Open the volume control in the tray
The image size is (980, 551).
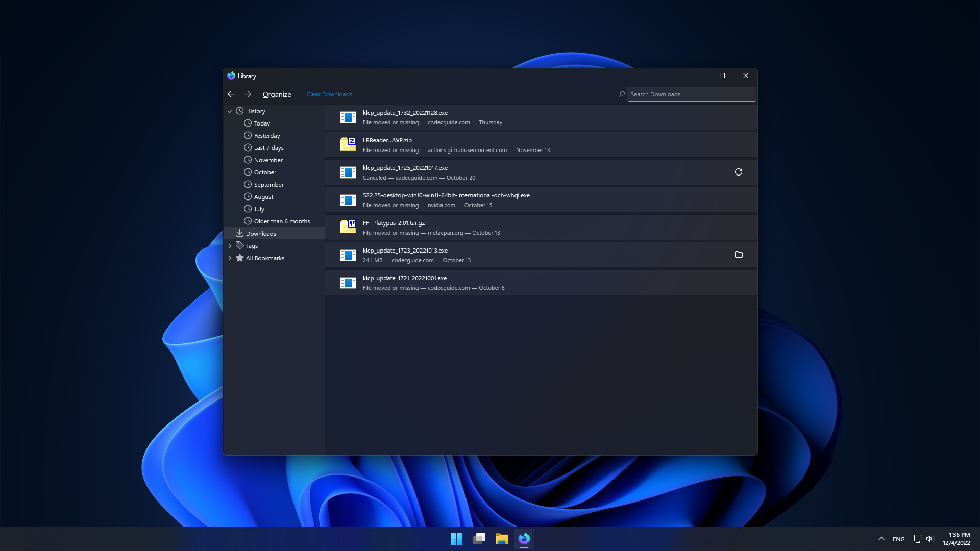(929, 539)
